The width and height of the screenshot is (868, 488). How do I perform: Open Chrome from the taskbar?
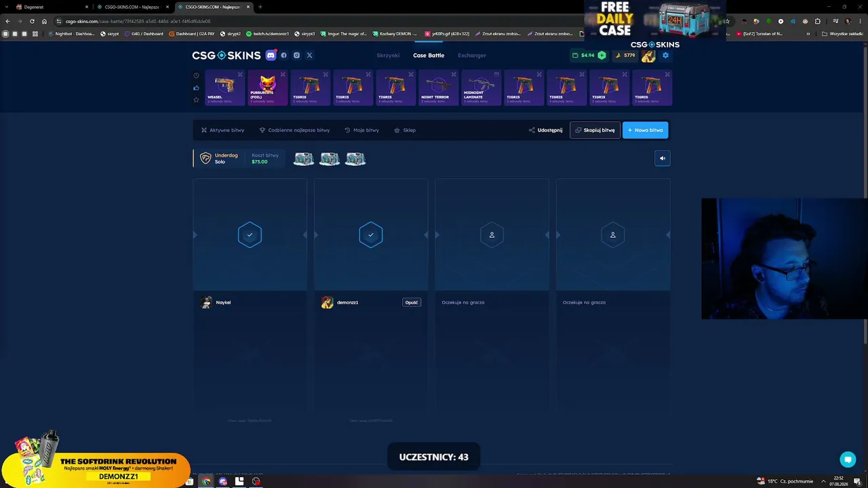206,482
